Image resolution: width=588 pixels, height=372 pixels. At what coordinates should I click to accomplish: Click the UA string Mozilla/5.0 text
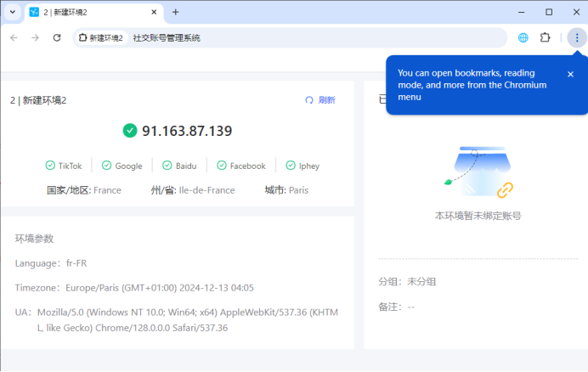click(188, 320)
